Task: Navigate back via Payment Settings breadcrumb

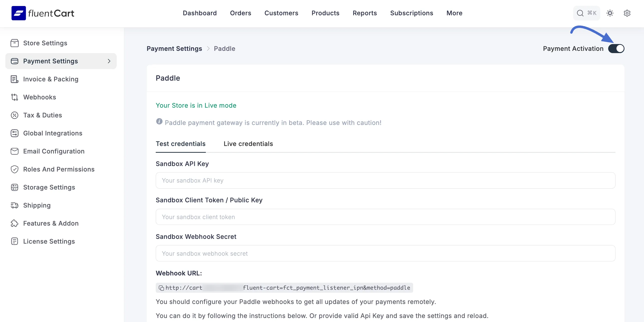Action: 174,49
